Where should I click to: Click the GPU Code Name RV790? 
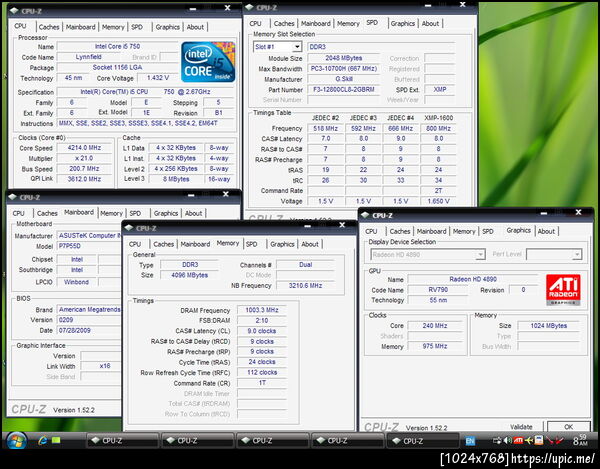pos(438,290)
